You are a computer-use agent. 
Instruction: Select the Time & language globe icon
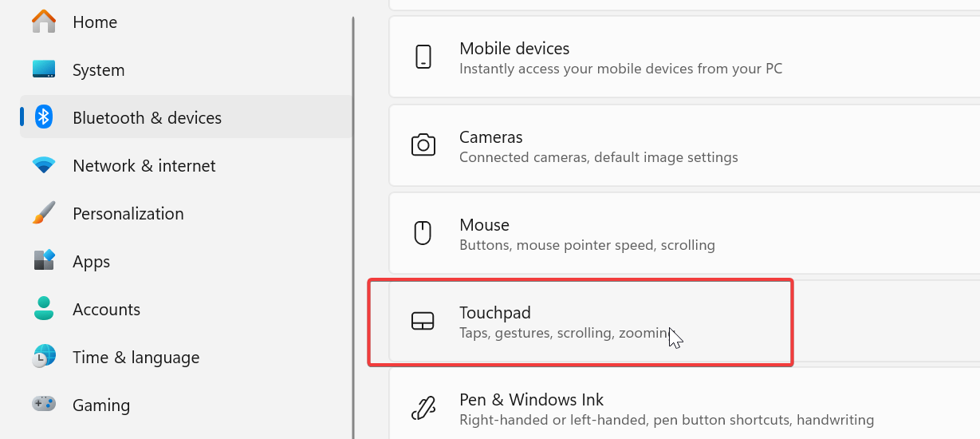pos(44,357)
